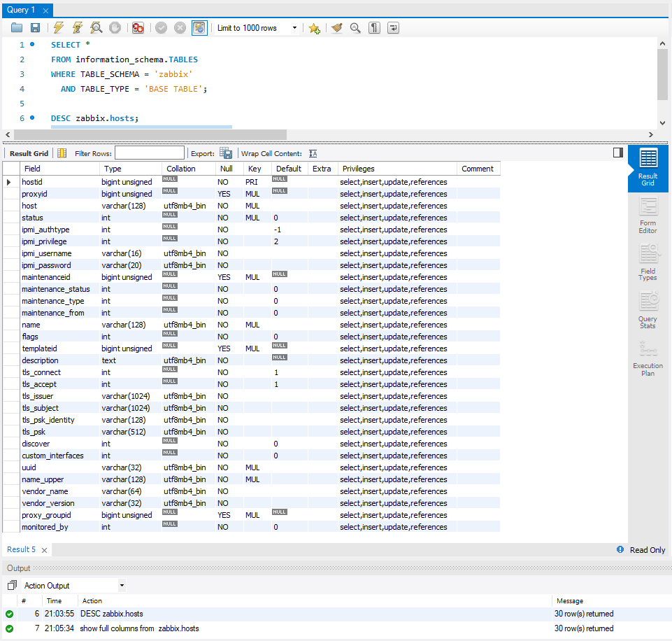Screen dimensions: 672x641
Task: Toggle invisible characters display
Action: pos(374,28)
